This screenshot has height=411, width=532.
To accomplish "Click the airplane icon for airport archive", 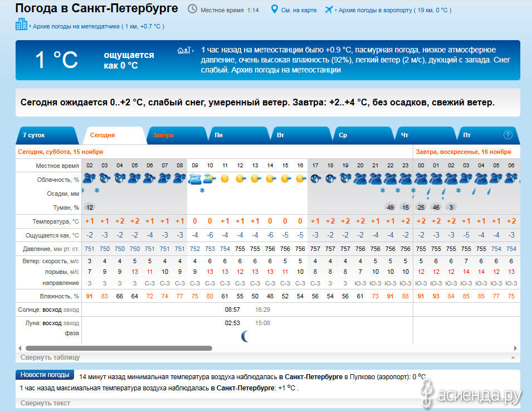I will [329, 9].
